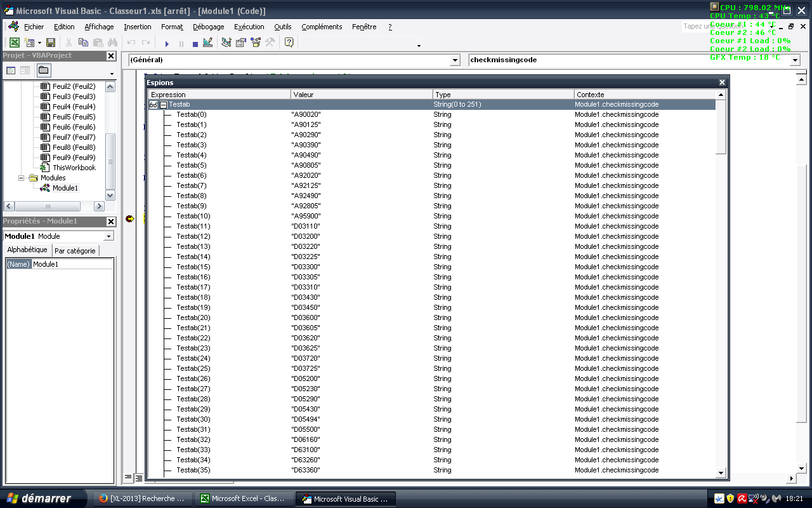Viewport: 812px width, 508px height.
Task: Open Visual Basic Help question-mark icon
Action: coord(289,43)
